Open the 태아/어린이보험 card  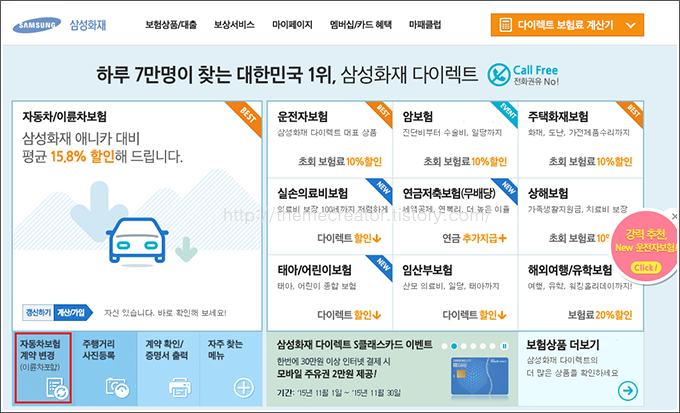(x=330, y=293)
